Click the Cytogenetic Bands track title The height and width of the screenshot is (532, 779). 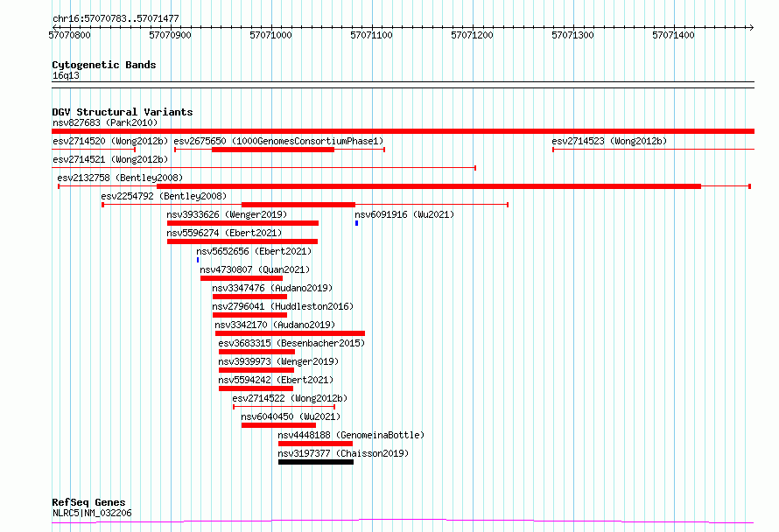click(104, 65)
